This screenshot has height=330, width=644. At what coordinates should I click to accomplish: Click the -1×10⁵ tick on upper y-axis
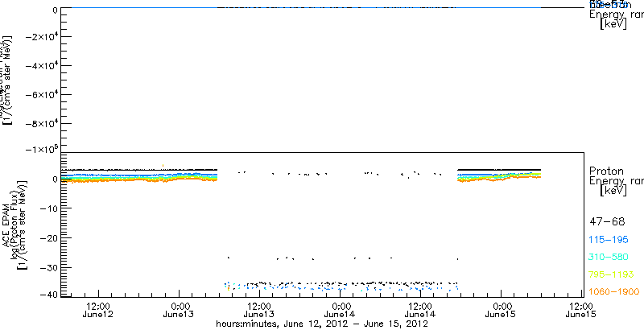click(41, 150)
